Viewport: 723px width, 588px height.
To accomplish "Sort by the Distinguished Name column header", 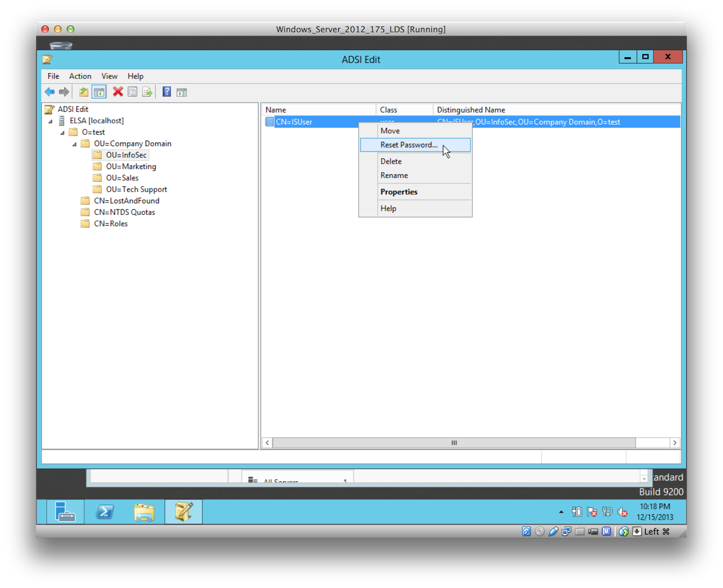I will click(x=557, y=110).
